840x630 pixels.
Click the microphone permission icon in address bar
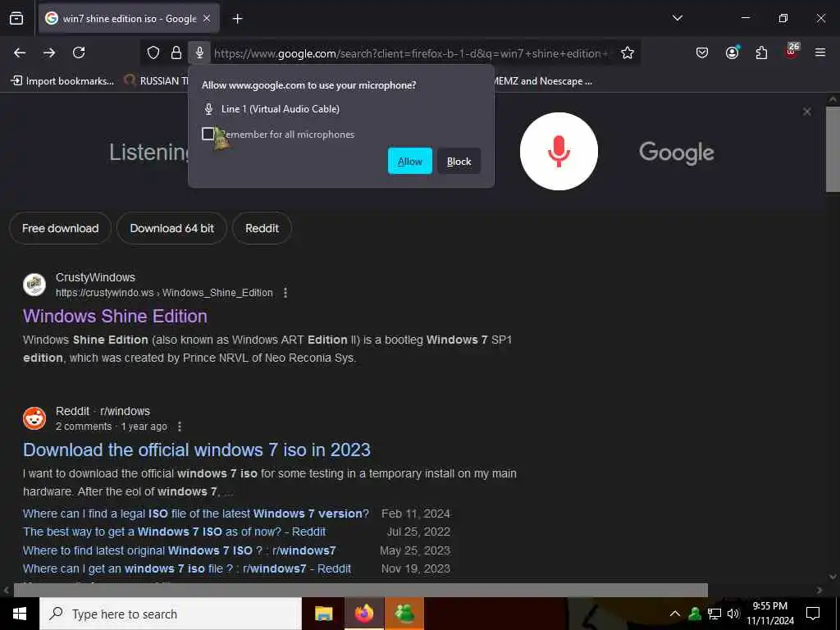point(199,52)
